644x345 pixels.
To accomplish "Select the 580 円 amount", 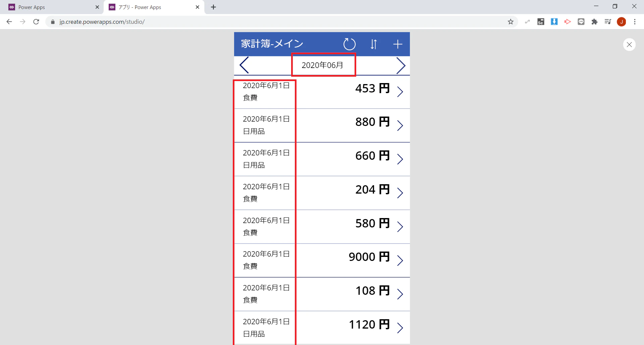I will (372, 223).
